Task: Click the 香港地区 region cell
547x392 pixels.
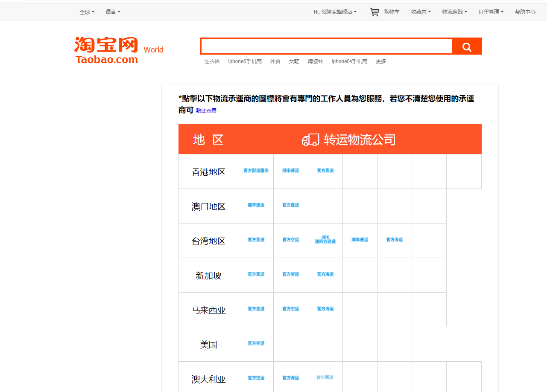Action: click(x=209, y=171)
